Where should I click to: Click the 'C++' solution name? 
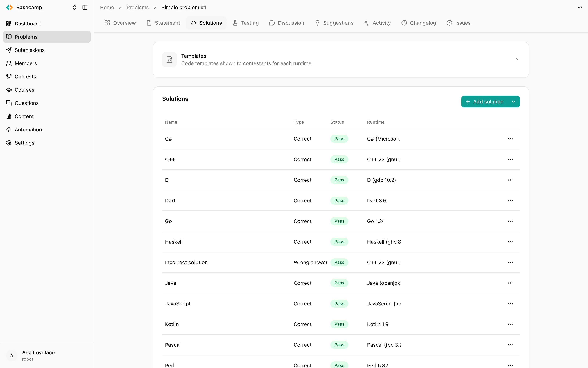tap(170, 159)
